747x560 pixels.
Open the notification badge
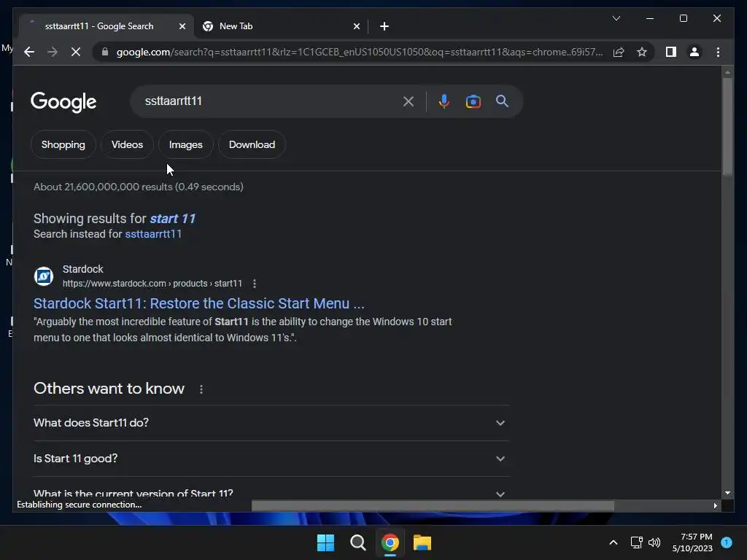(727, 542)
